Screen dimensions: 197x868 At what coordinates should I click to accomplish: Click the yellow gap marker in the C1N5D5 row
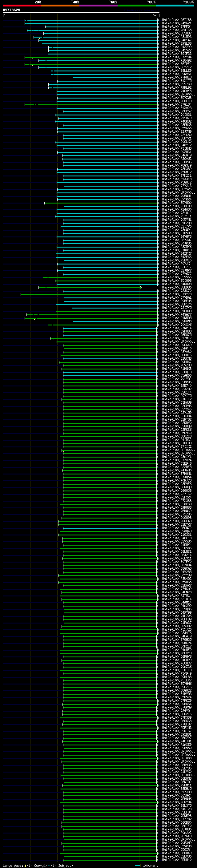[x=35, y=319]
